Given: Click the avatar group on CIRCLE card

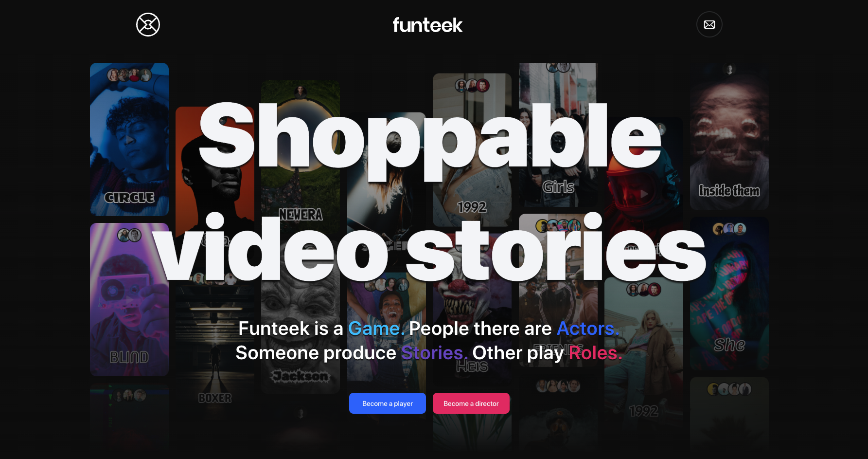Looking at the screenshot, I should click(x=129, y=75).
